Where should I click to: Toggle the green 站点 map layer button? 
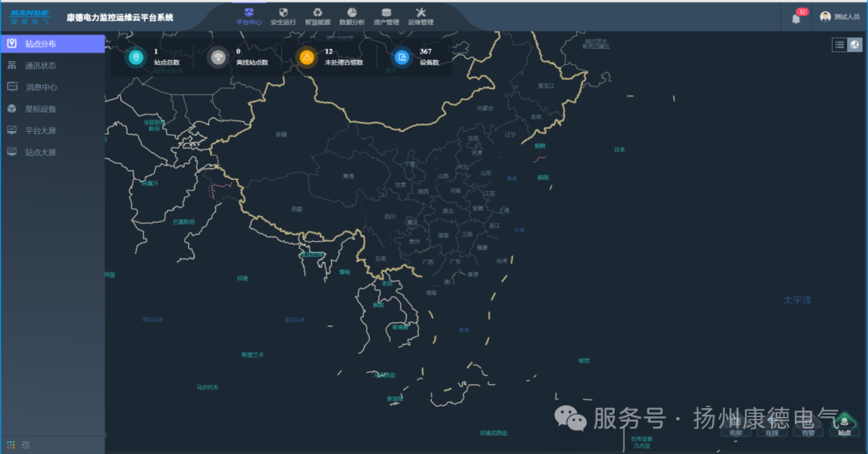pyautogui.click(x=844, y=426)
